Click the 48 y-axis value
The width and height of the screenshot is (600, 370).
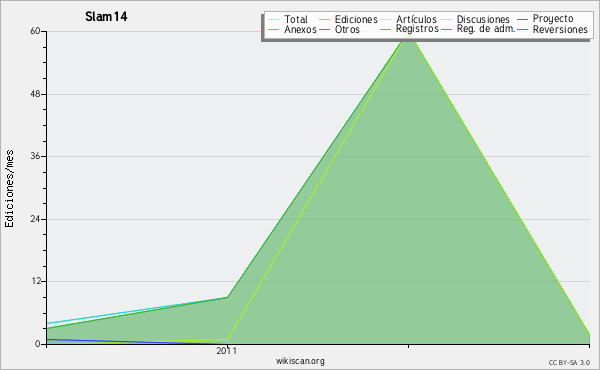pos(35,94)
